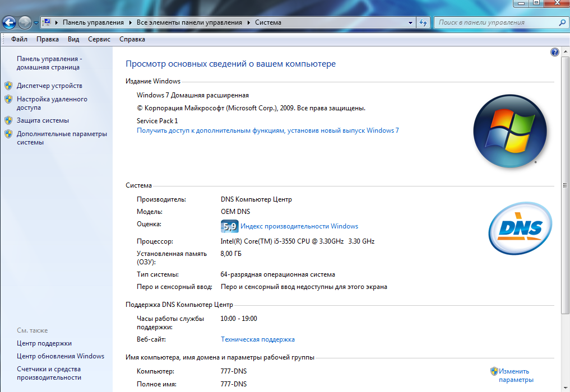Open Диспетчер устройств link
This screenshot has width=570, height=392.
[x=49, y=86]
